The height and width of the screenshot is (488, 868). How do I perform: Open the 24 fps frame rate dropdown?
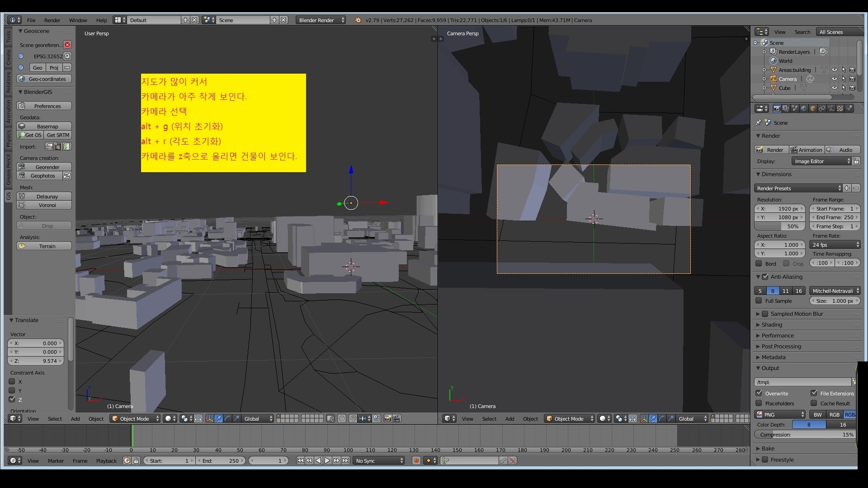pos(835,244)
